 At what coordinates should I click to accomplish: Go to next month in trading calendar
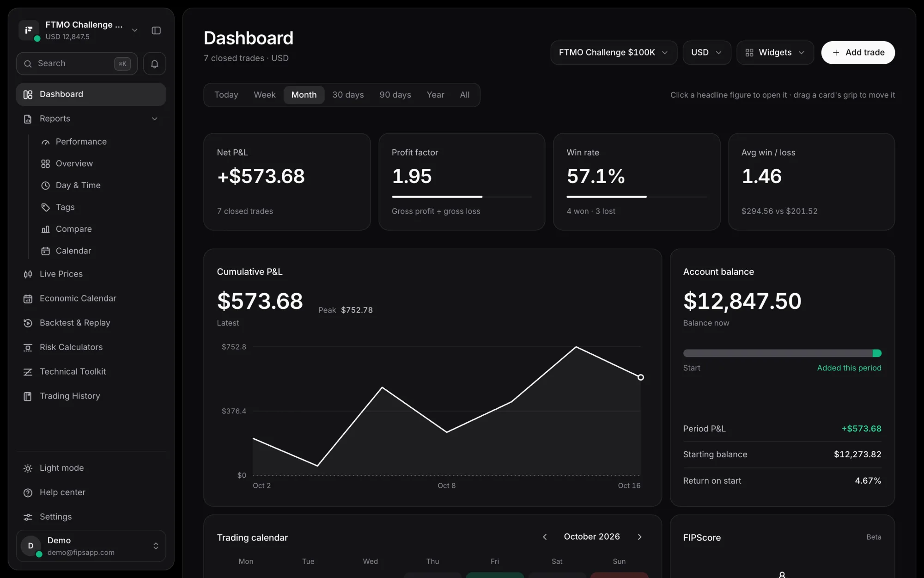(639, 537)
